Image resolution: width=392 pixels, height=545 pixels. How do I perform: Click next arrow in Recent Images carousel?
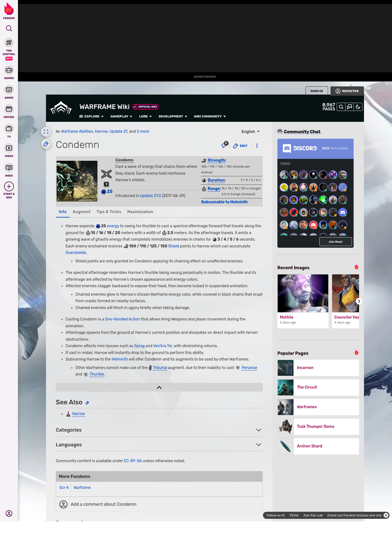click(x=359, y=301)
